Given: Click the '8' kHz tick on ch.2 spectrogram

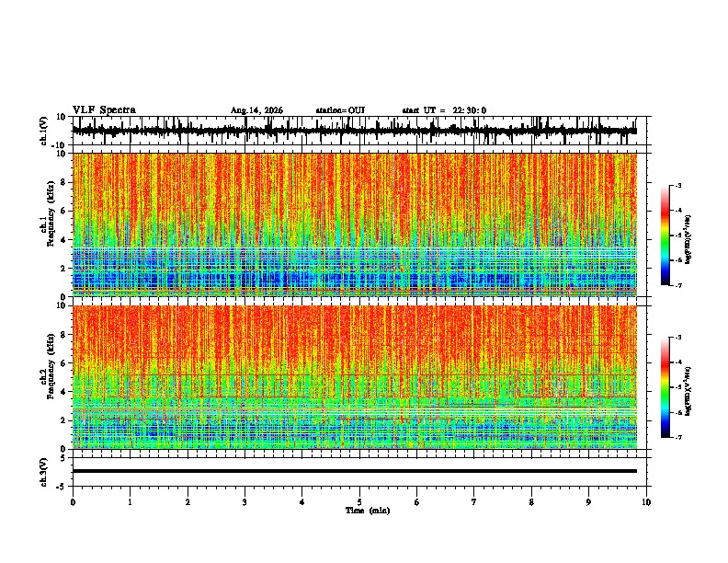Looking at the screenshot, I should click(63, 335).
